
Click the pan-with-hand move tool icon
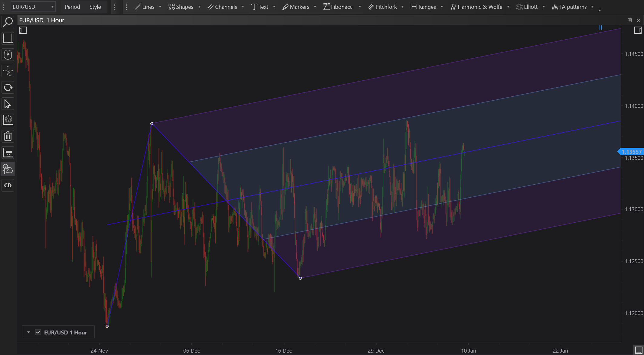(8, 71)
